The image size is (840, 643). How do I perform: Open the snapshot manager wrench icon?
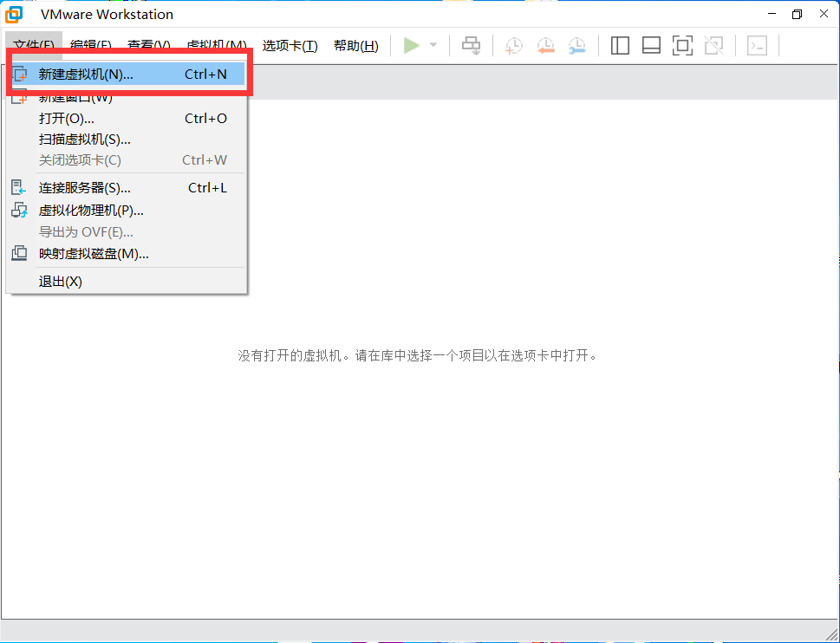pyautogui.click(x=577, y=46)
